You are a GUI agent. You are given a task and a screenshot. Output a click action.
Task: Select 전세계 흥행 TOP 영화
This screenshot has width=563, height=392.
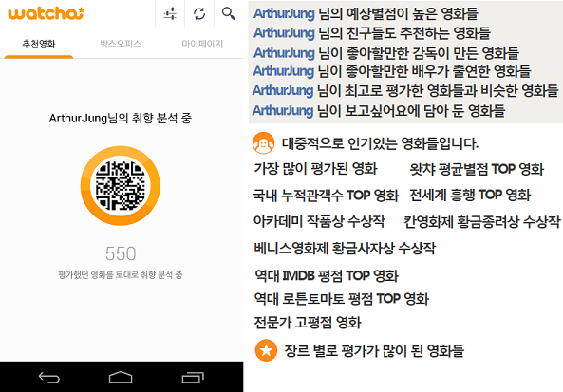pyautogui.click(x=470, y=195)
